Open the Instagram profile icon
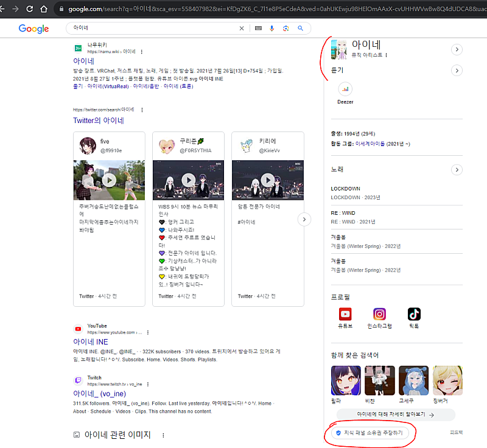Image resolution: width=487 pixels, height=448 pixels. point(380,314)
